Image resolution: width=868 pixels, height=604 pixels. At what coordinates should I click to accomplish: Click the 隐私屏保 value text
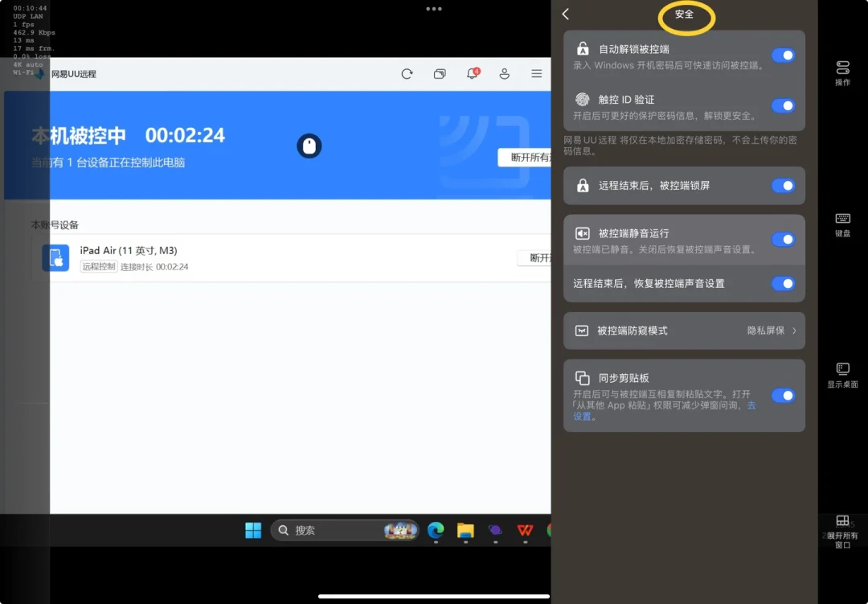tap(766, 331)
